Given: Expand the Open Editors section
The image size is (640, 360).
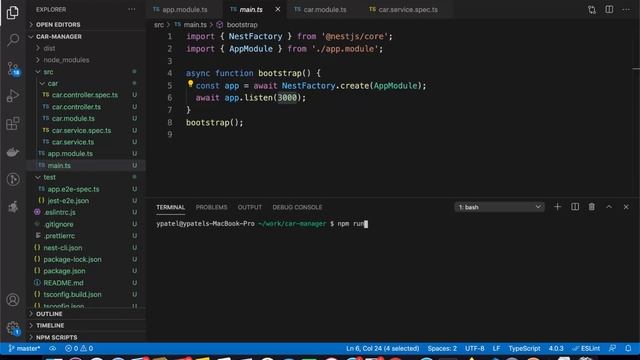Looking at the screenshot, I should pyautogui.click(x=86, y=24).
